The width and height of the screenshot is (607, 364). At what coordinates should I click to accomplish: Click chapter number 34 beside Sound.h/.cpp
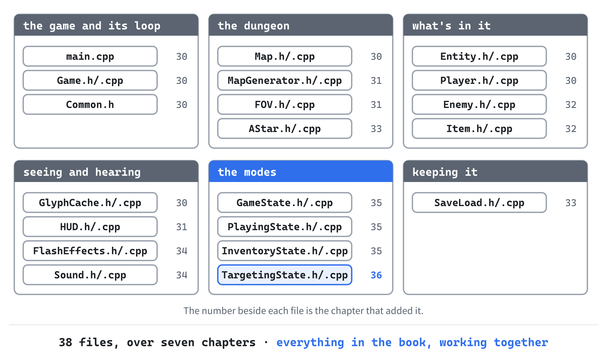click(182, 275)
